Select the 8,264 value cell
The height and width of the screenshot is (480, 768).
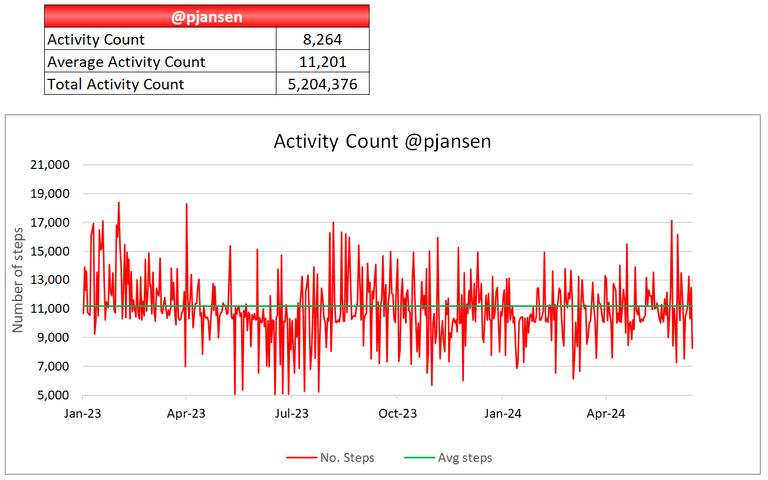323,39
